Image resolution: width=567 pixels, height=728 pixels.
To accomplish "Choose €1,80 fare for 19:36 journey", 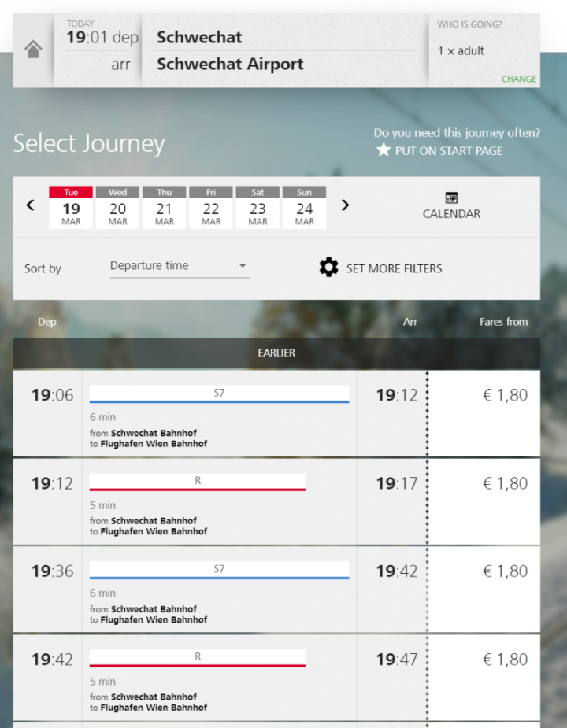I will click(505, 572).
